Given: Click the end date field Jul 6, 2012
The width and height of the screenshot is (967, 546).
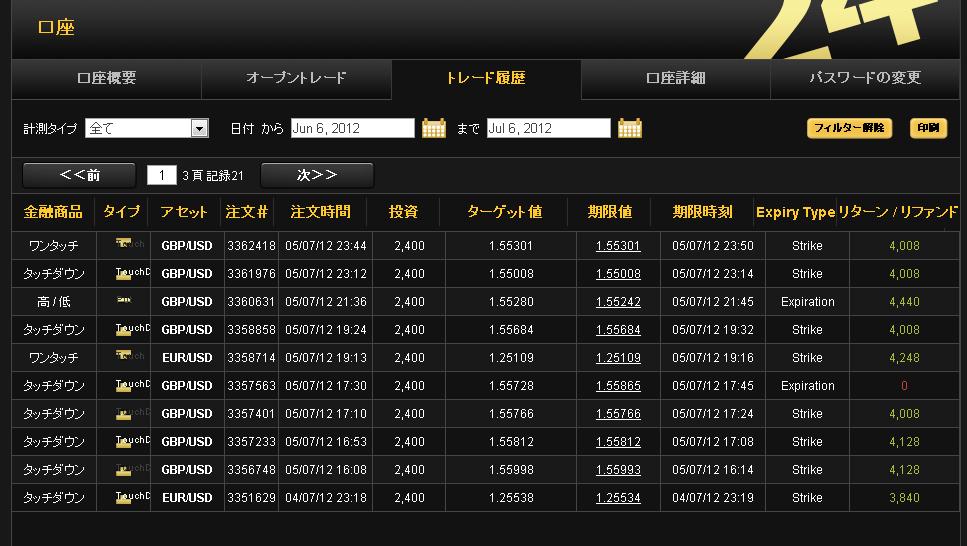Looking at the screenshot, I should (549, 128).
